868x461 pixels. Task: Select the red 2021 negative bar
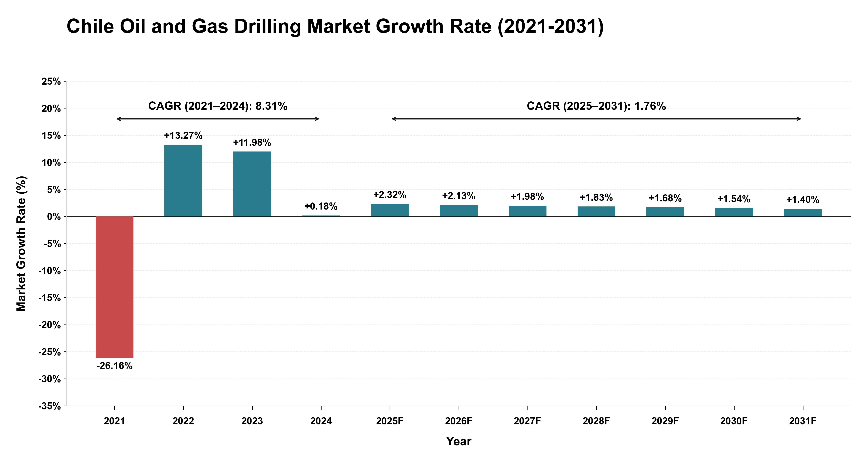click(115, 287)
